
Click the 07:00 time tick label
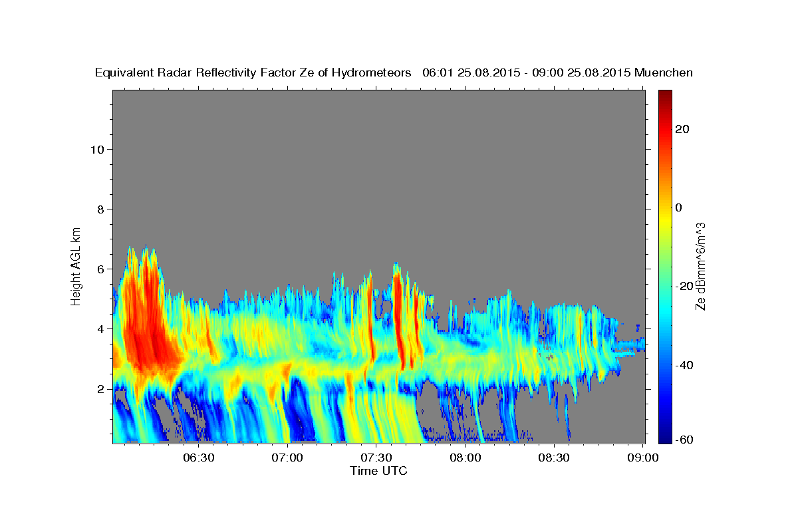(288, 458)
